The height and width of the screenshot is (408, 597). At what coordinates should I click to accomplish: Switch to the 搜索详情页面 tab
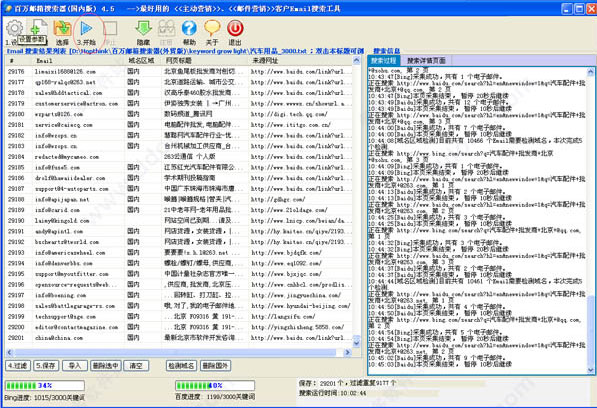pos(426,61)
